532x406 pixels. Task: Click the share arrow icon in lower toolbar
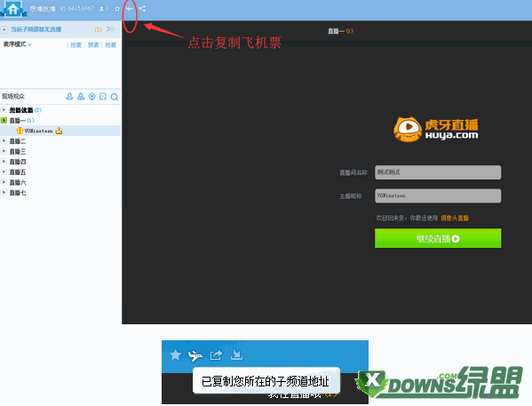point(216,355)
